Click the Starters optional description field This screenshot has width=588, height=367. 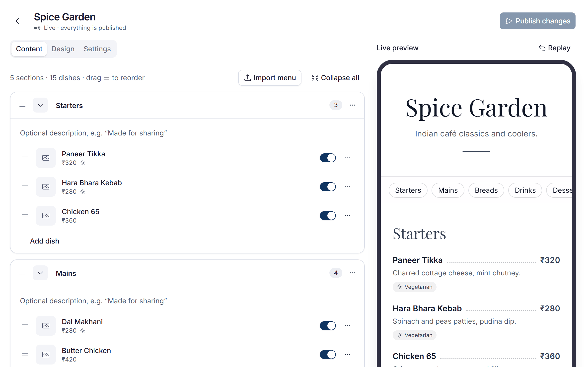pyautogui.click(x=187, y=133)
